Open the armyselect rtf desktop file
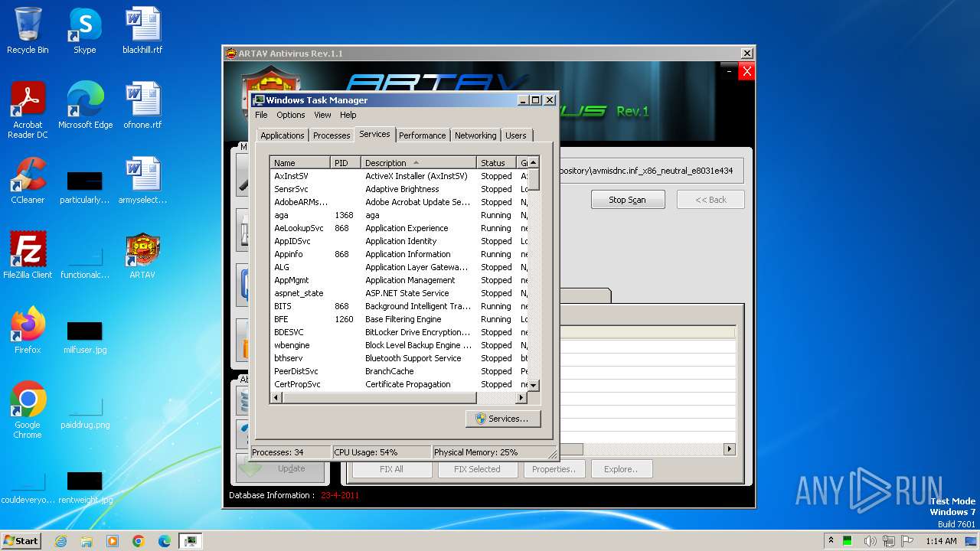 pos(142,181)
